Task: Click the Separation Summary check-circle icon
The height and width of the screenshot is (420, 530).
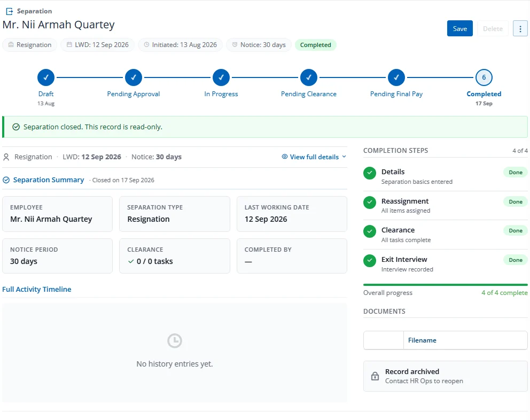Action: point(6,180)
